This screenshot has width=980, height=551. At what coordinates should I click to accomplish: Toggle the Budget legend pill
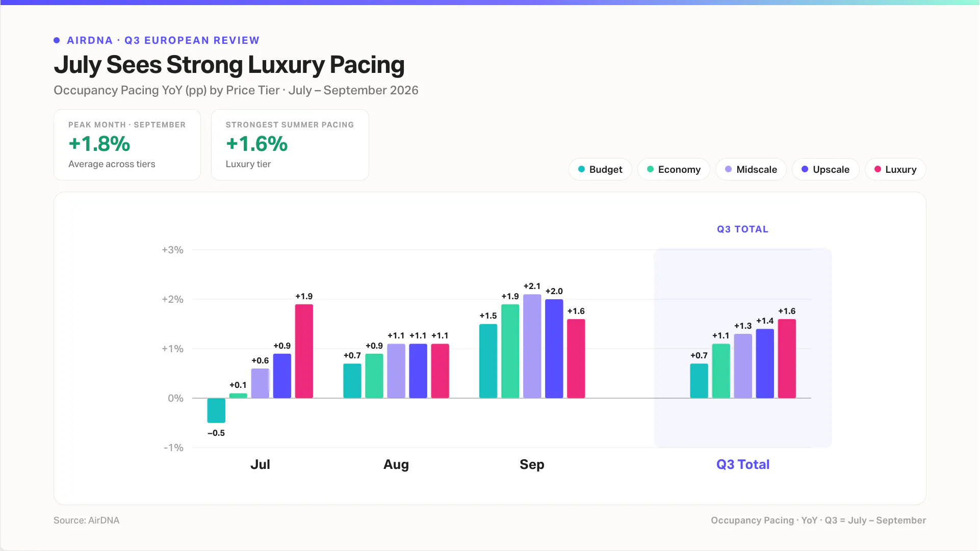click(600, 169)
